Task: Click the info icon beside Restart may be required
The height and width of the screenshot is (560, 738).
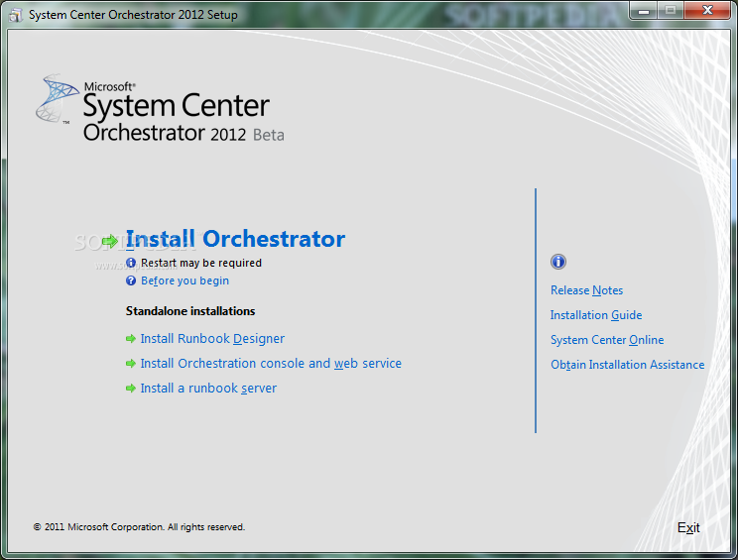Action: pyautogui.click(x=131, y=263)
